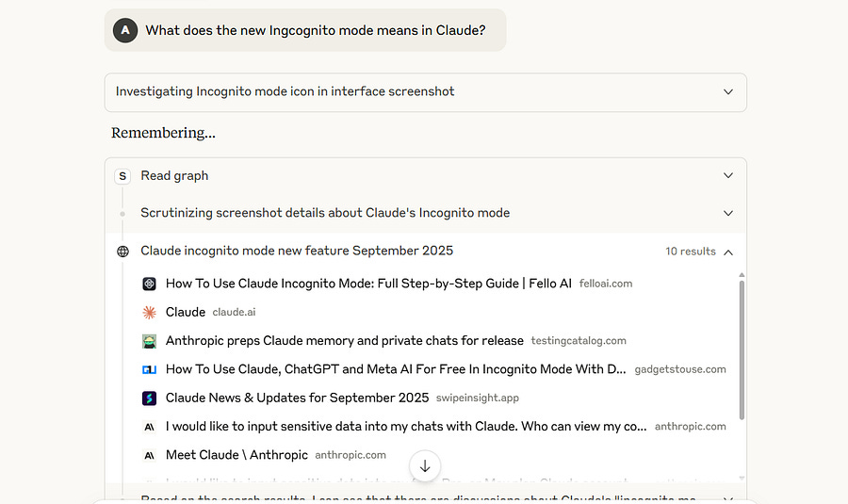848x504 pixels.
Task: Click the Fello AI favicon
Action: click(x=149, y=284)
